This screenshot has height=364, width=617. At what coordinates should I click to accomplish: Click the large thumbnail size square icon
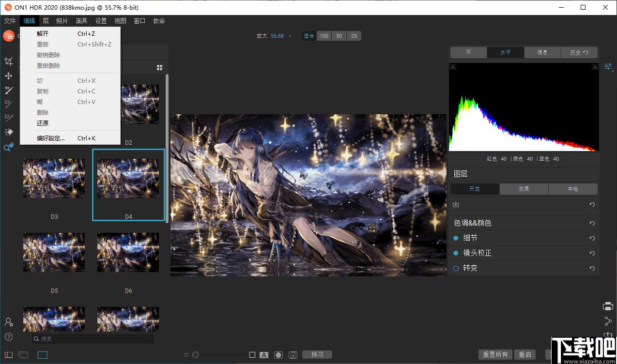252,355
